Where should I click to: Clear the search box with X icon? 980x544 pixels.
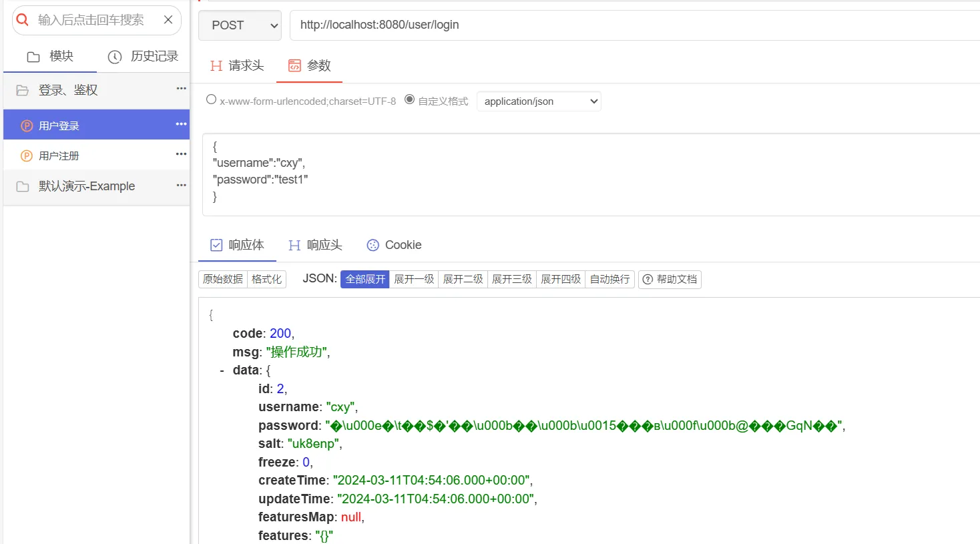coord(168,20)
